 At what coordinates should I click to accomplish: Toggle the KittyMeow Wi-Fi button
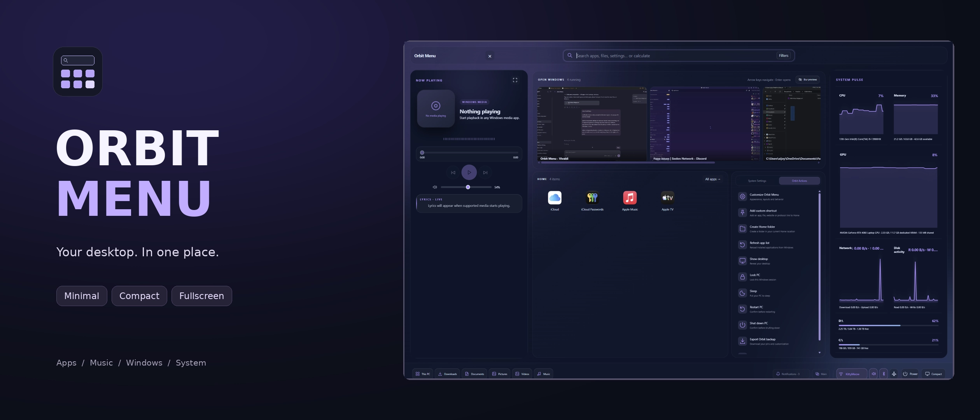(852, 374)
